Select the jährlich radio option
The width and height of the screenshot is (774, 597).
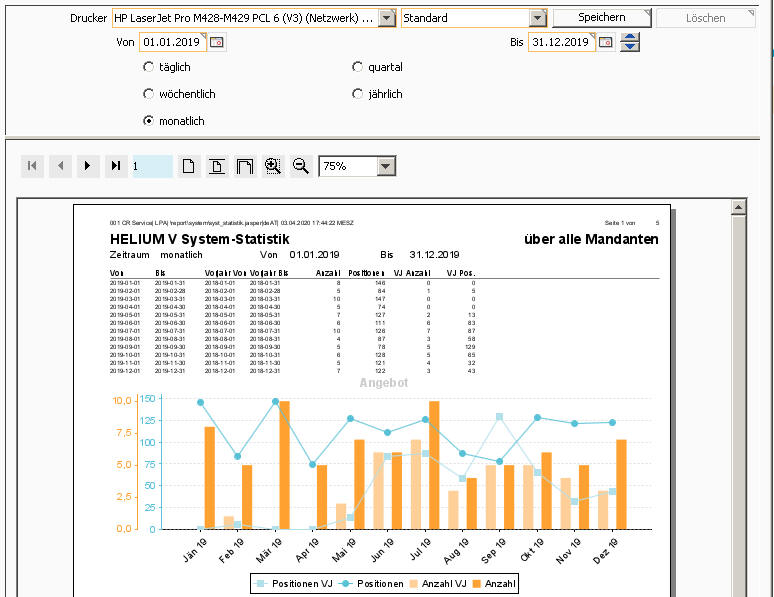[x=358, y=94]
